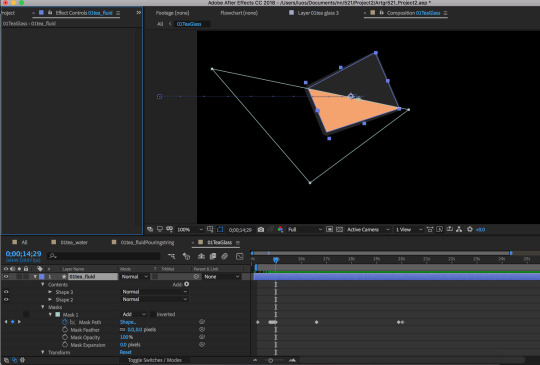Image resolution: width=540 pixels, height=365 pixels.
Task: Toggle Transfer Controls pane icon at bottom
Action: (14, 360)
